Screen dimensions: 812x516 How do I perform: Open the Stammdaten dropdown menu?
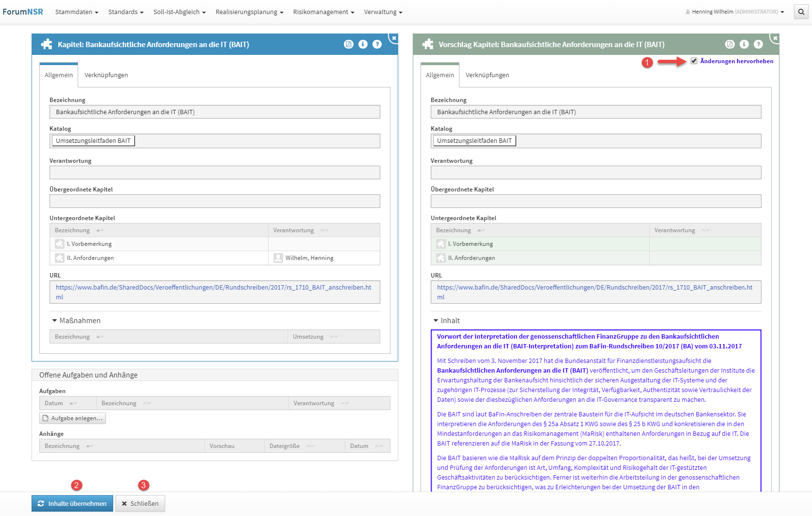[76, 12]
